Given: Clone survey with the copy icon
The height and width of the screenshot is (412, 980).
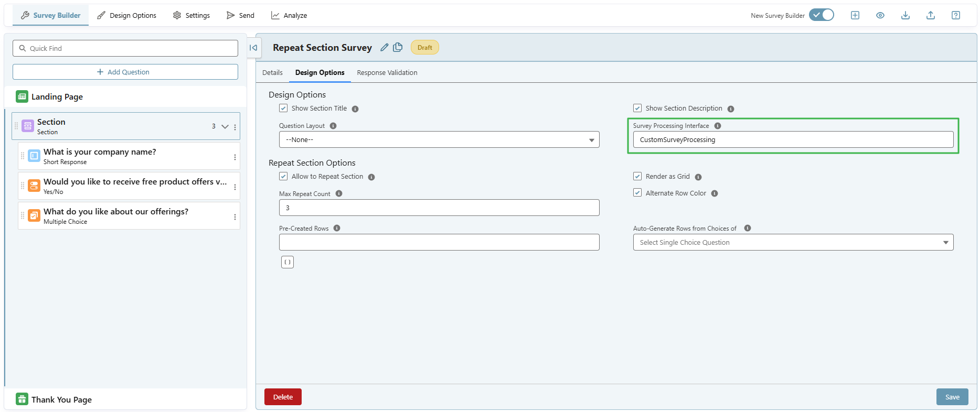Looking at the screenshot, I should click(x=398, y=47).
